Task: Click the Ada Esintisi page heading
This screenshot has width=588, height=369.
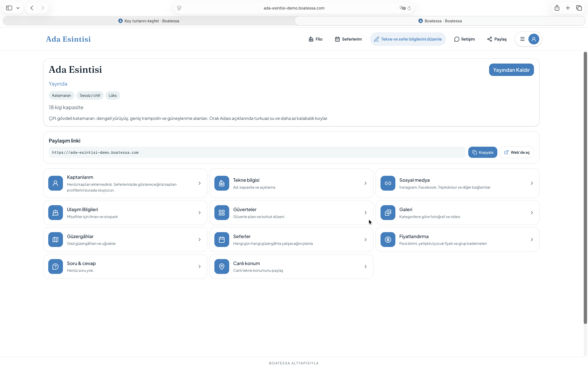Action: click(75, 70)
